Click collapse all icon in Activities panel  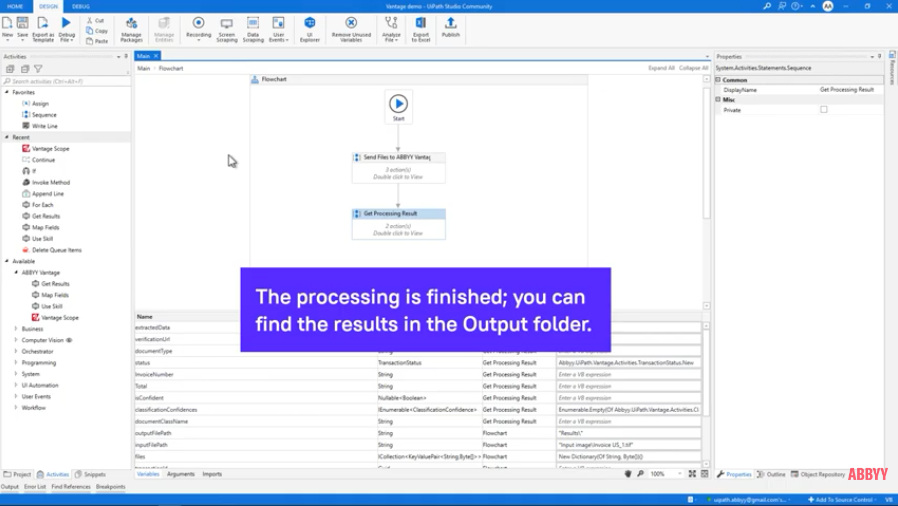25,69
